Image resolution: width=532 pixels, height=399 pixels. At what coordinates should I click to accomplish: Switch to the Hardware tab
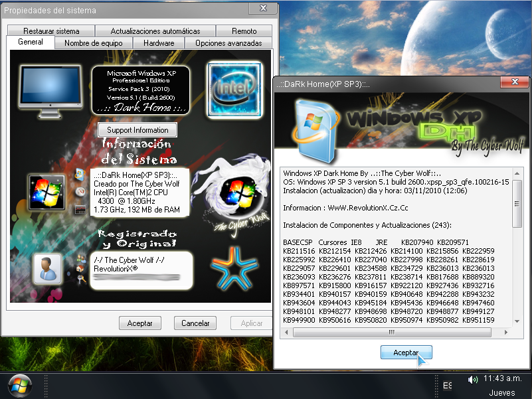click(x=159, y=43)
